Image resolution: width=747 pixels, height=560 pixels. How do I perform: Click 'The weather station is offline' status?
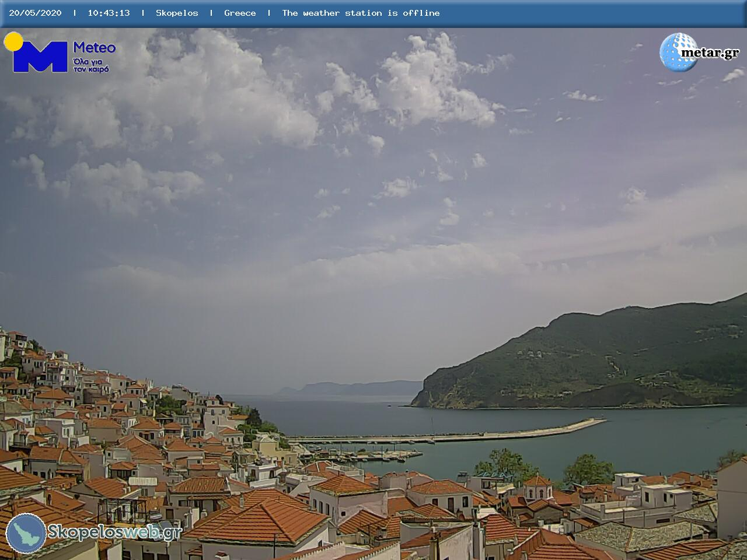361,13
